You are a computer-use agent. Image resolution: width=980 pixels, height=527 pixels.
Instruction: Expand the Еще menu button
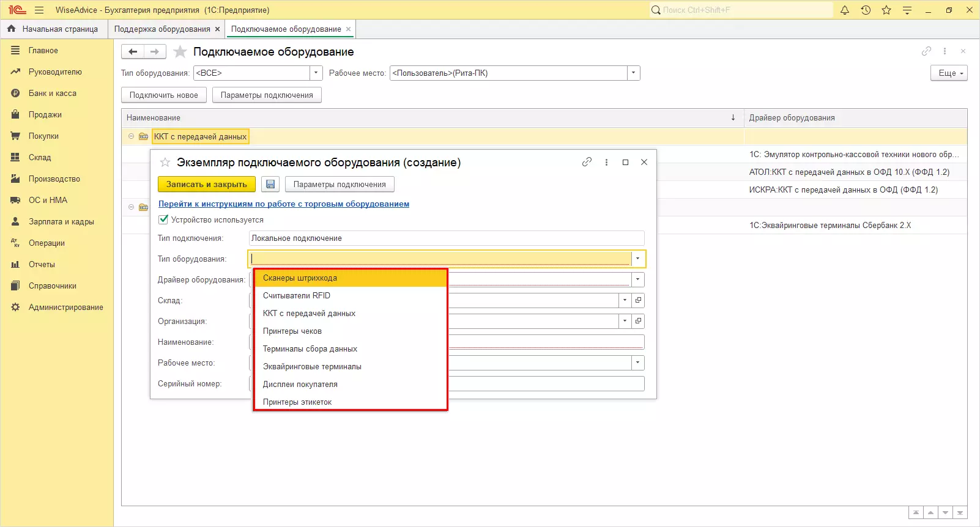pos(949,73)
